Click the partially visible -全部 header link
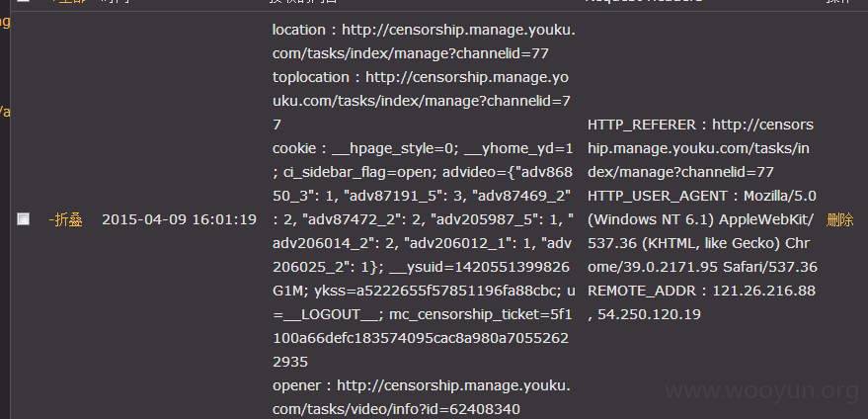This screenshot has width=868, height=419. pos(69,1)
